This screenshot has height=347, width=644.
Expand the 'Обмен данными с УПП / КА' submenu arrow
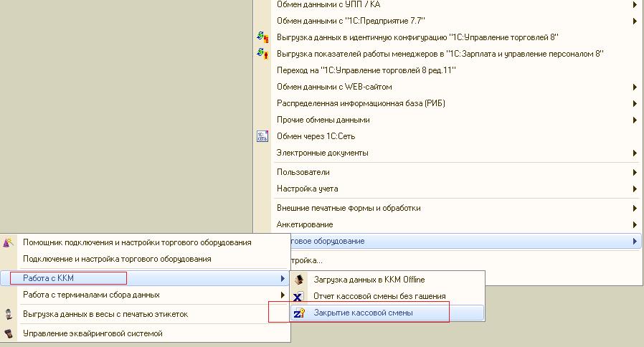(x=635, y=5)
